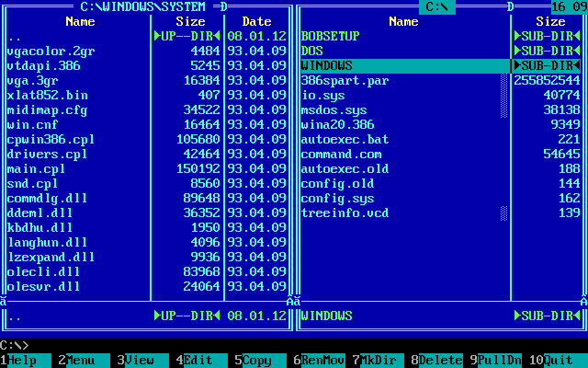Open the 2 Menu function key
Screen dimensions: 588x368
85,360
